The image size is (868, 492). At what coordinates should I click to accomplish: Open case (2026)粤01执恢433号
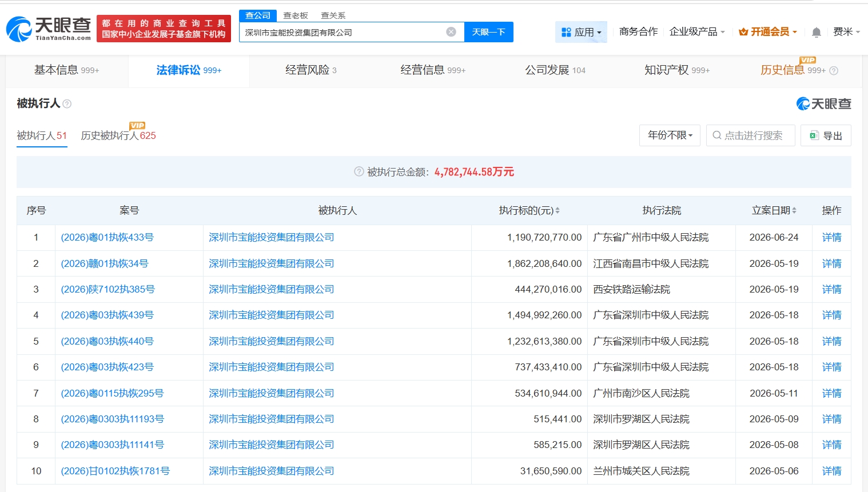[107, 238]
